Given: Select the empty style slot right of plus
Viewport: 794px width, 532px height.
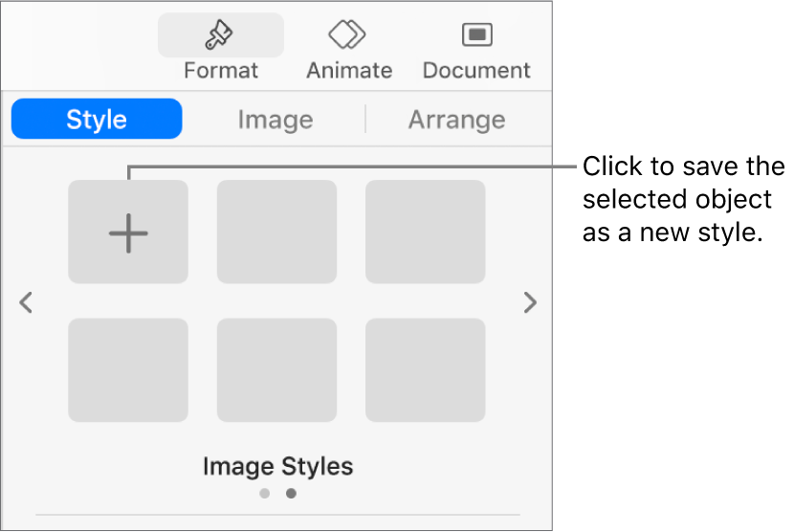Looking at the screenshot, I should pos(276,233).
